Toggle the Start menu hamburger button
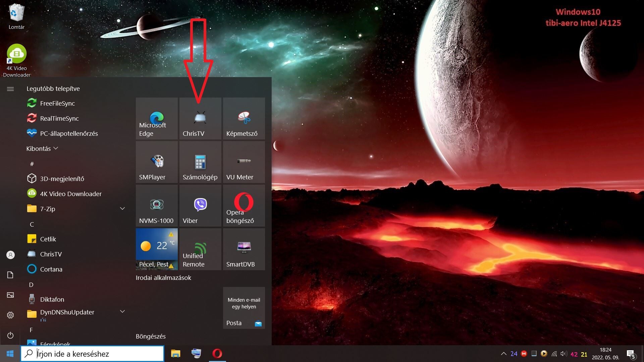The width and height of the screenshot is (644, 362). pyautogui.click(x=10, y=89)
